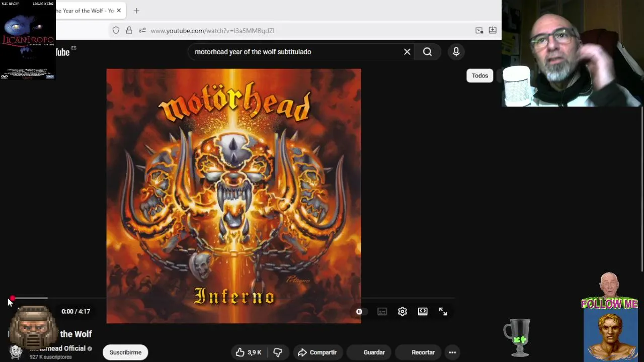644x362 pixels.
Task: Click the 927 K suscriptores text
Action: (x=50, y=357)
